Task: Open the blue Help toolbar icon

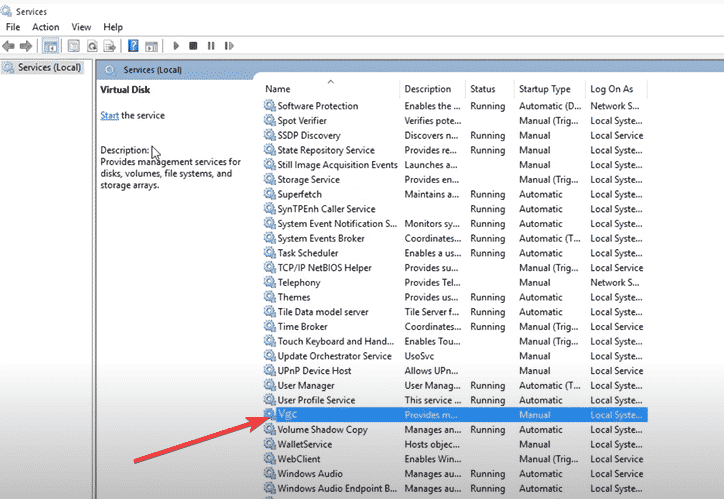Action: coord(133,46)
